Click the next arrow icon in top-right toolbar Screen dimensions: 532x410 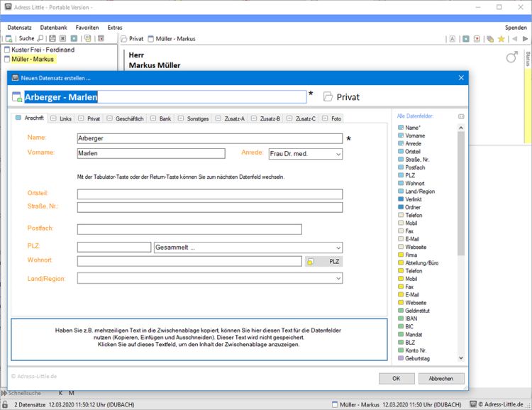526,39
